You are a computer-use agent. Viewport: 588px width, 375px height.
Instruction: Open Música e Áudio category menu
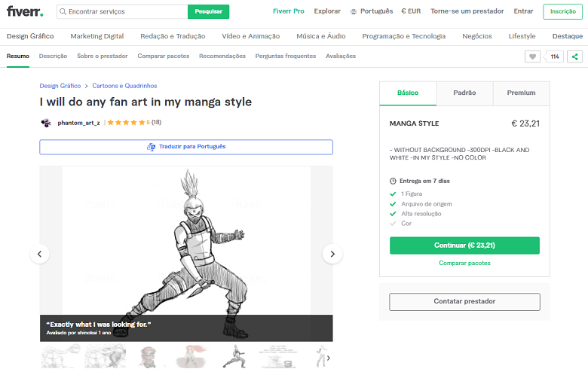(x=321, y=36)
